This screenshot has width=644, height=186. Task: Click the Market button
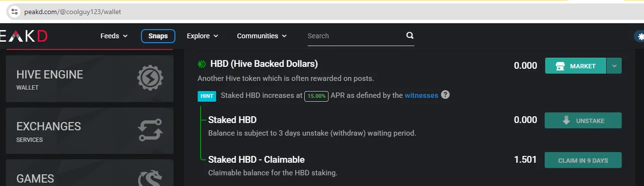pyautogui.click(x=576, y=66)
